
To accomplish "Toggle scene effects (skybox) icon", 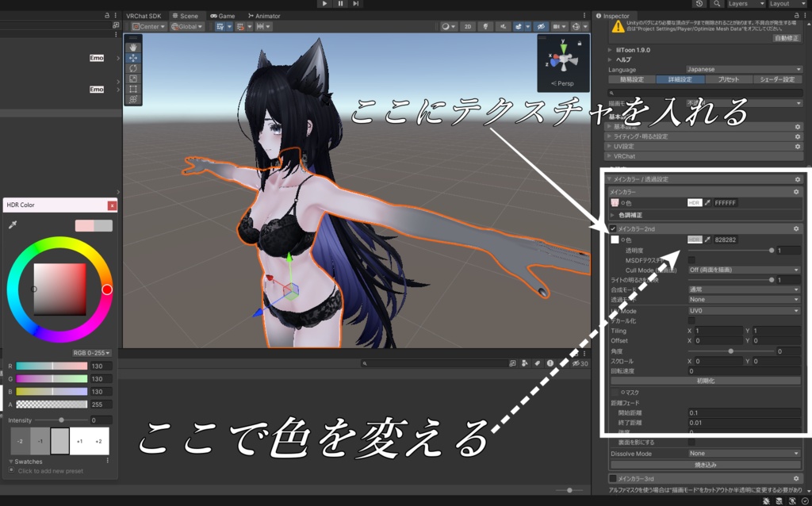I will 518,26.
